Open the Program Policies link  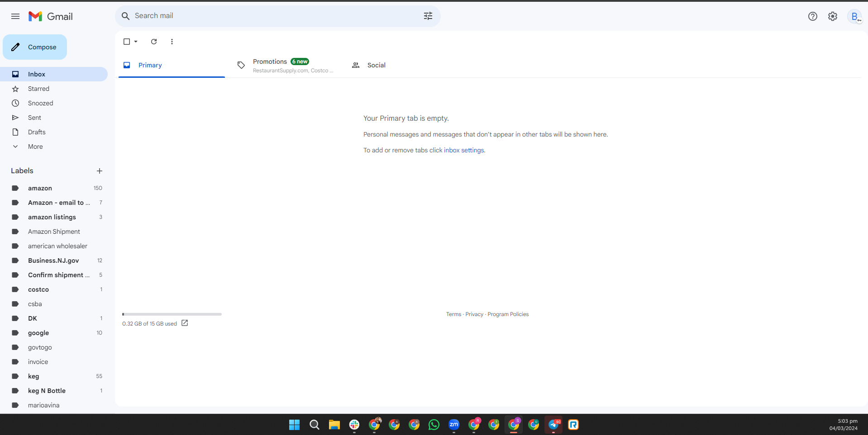[508, 314]
